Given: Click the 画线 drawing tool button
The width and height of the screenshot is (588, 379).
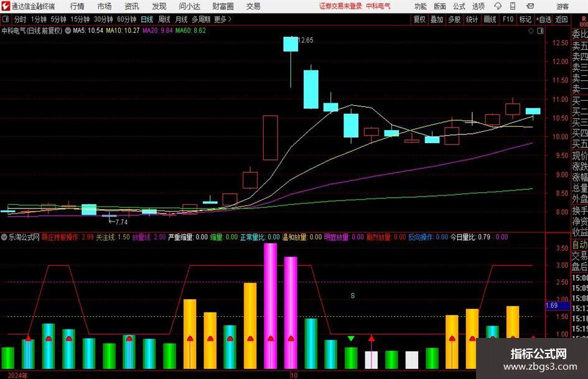Looking at the screenshot, I should tap(490, 19).
